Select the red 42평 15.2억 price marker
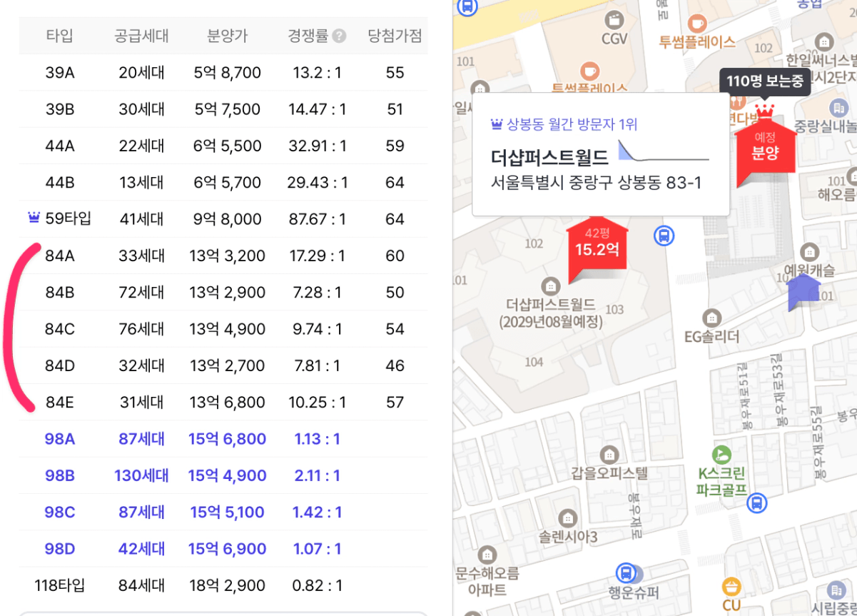The image size is (857, 616). pos(597,248)
